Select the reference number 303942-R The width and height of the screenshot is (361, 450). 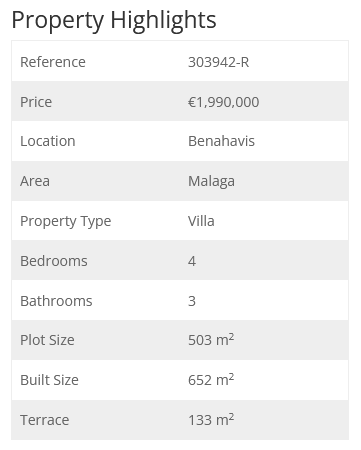pyautogui.click(x=218, y=62)
